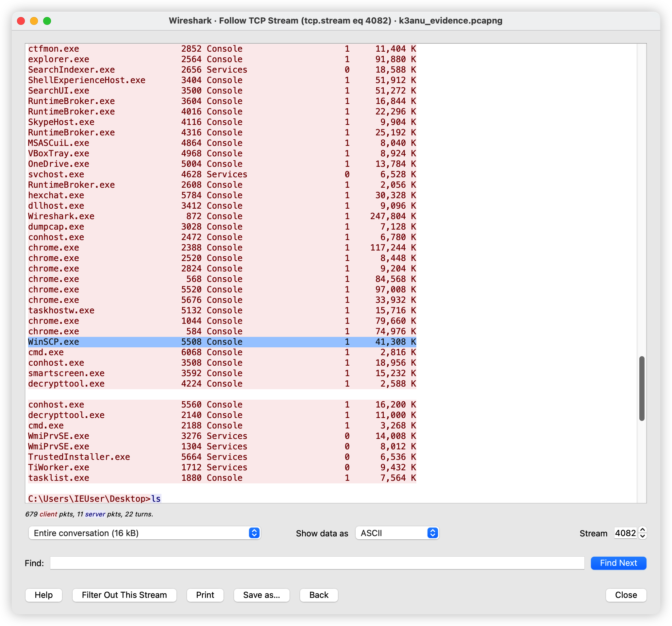Click the dumpcap.exe process line
672x626 pixels.
pos(222,227)
